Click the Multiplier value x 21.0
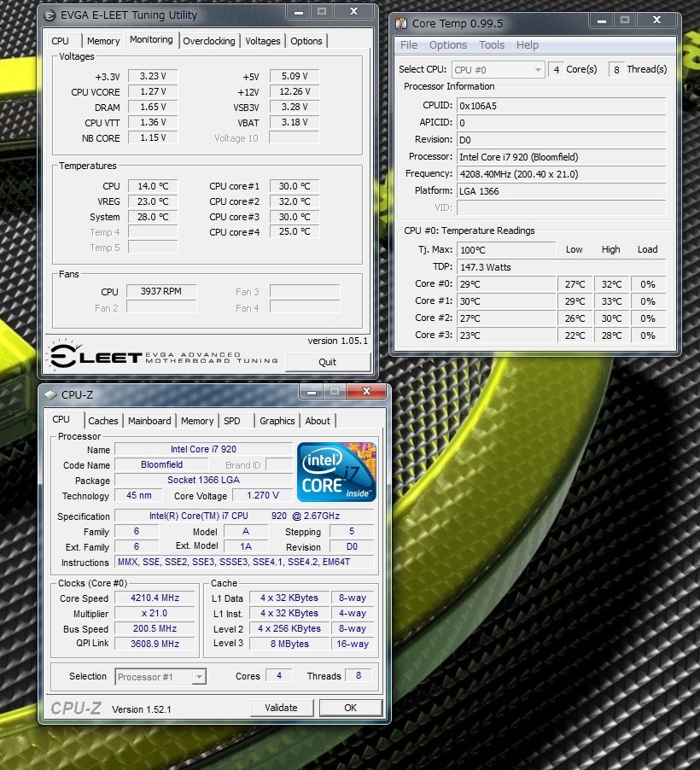Image resolution: width=700 pixels, height=770 pixels. click(155, 613)
